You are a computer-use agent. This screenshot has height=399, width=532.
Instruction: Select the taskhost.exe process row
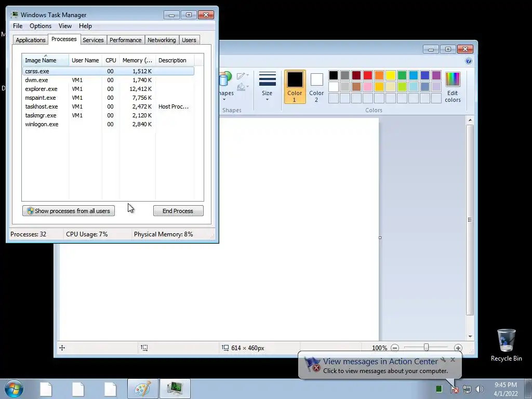point(108,107)
